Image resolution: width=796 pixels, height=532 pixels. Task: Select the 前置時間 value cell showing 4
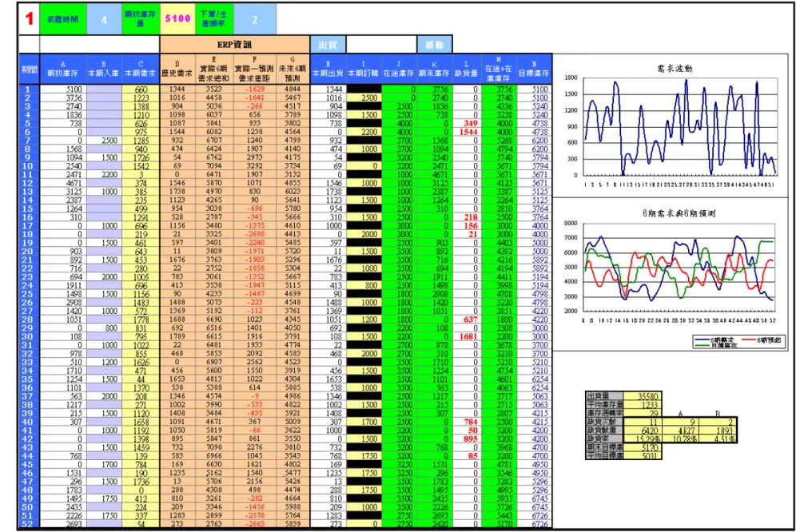click(104, 19)
